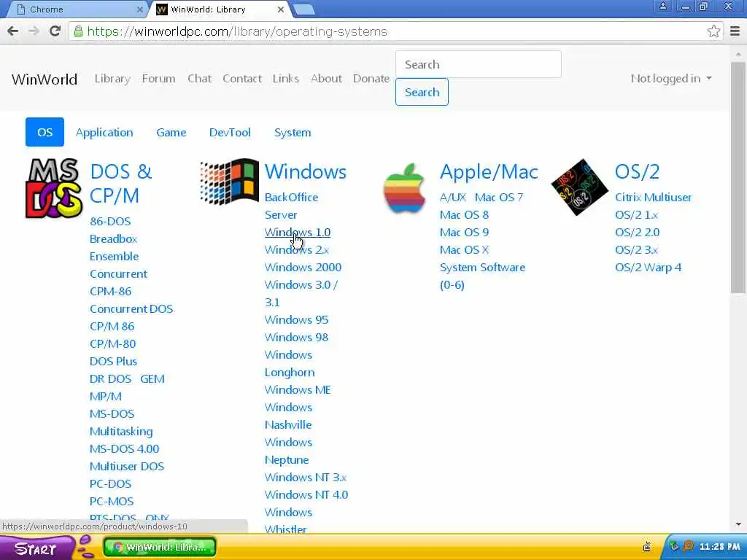The image size is (747, 560).
Task: Open the MS-DOS link
Action: [112, 414]
